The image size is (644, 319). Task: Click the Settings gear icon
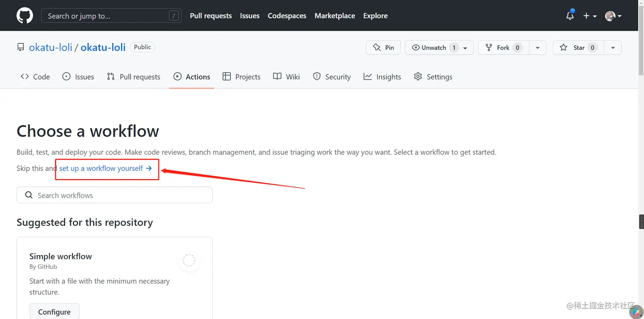pyautogui.click(x=418, y=77)
